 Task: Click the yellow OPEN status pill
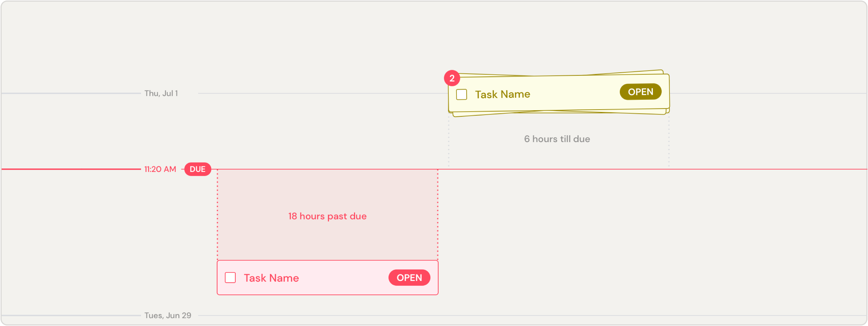[x=640, y=92]
